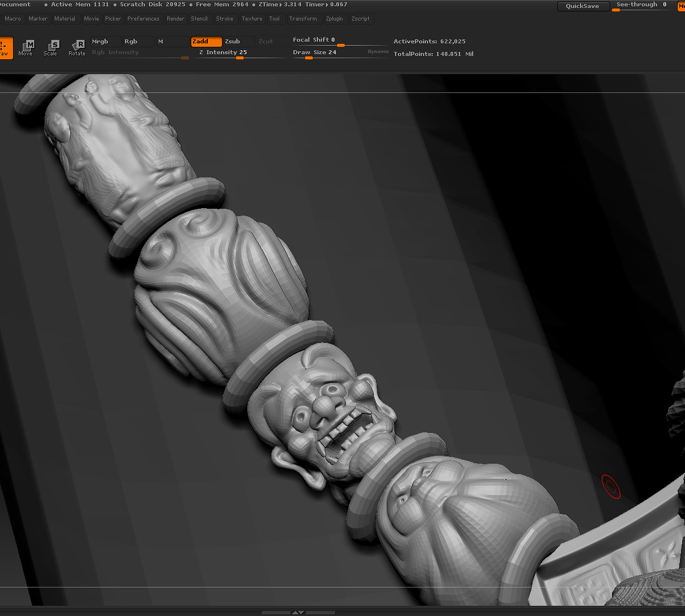Toggle the Zadd sculpt mode
Viewport: 685px width, 616px height.
click(x=207, y=42)
